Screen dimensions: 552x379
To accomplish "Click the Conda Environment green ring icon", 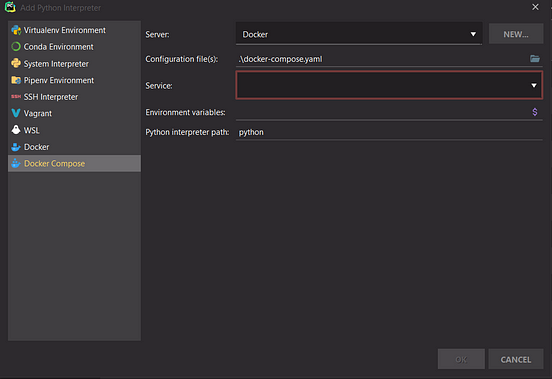I will pyautogui.click(x=16, y=47).
